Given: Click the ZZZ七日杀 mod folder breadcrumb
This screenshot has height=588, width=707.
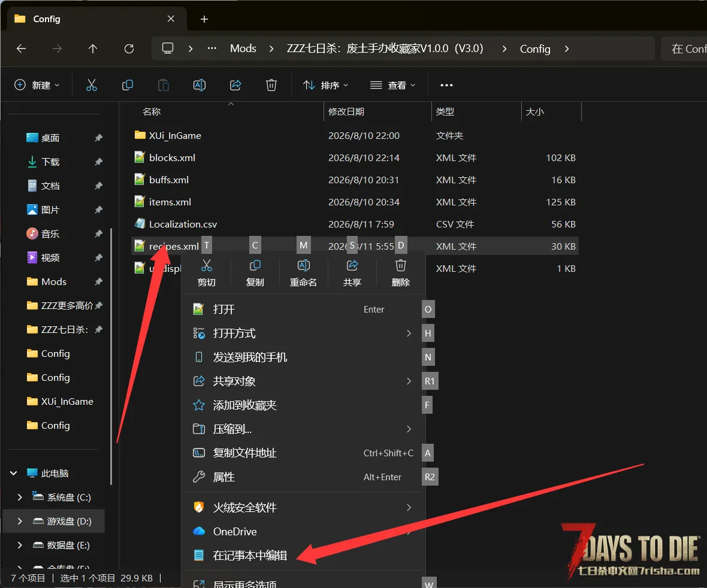Looking at the screenshot, I should pos(385,49).
